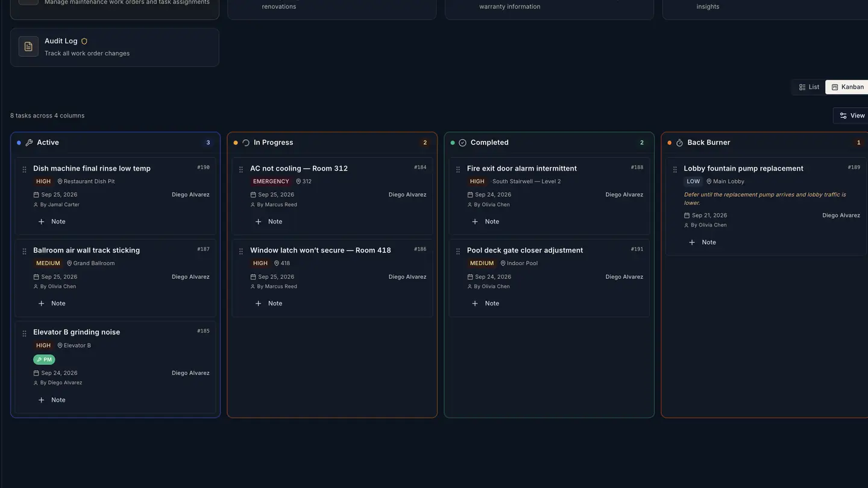
Task: Add a Note to Window latch card
Action: (x=269, y=304)
